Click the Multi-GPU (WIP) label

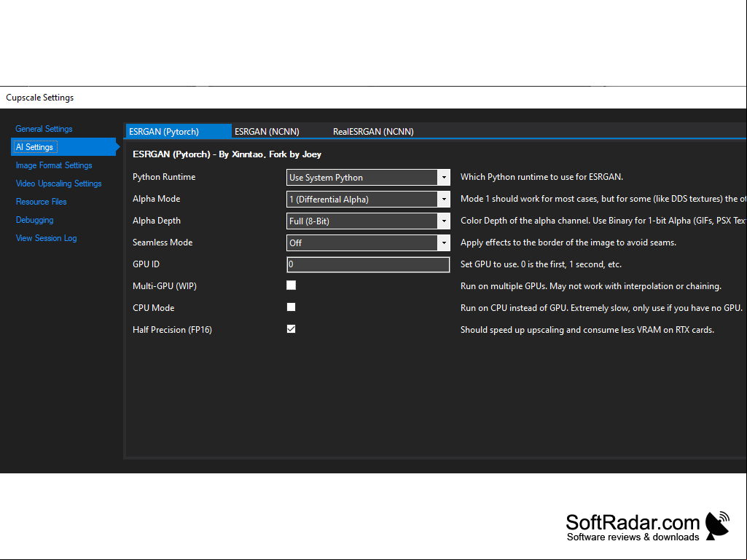pyautogui.click(x=165, y=286)
